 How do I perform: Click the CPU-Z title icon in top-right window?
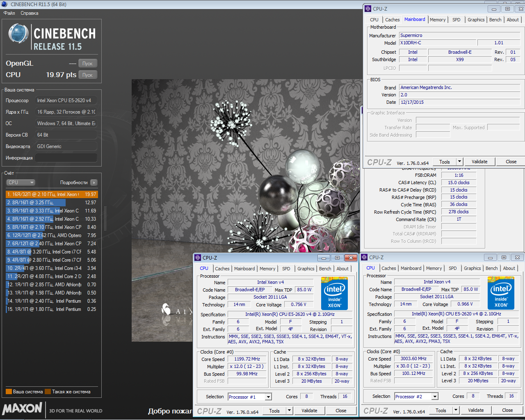click(368, 9)
